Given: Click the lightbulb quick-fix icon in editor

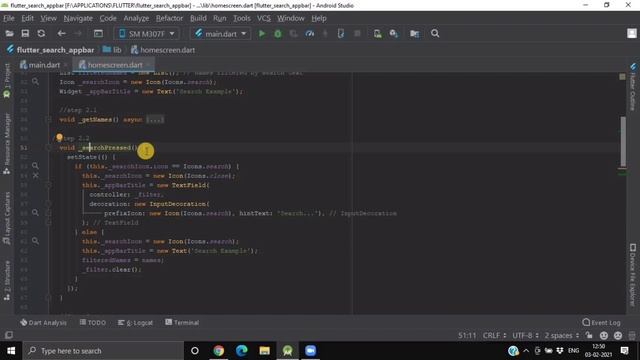Looking at the screenshot, I should click(60, 138).
